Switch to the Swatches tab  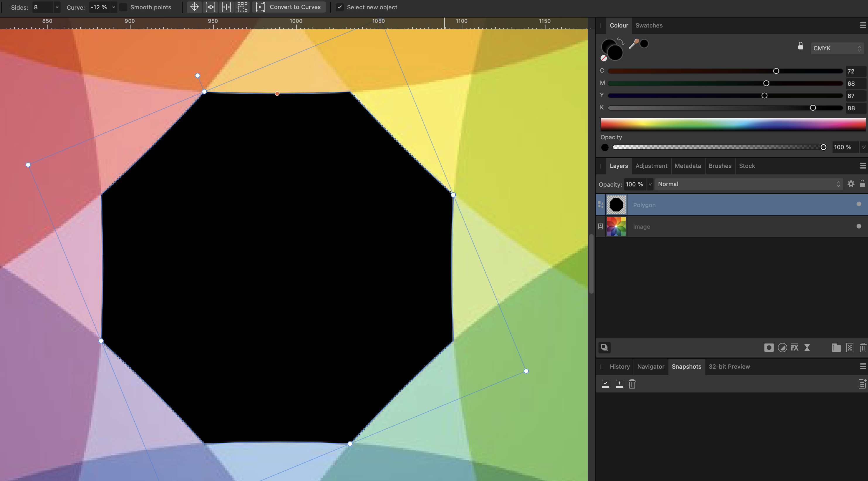click(649, 25)
